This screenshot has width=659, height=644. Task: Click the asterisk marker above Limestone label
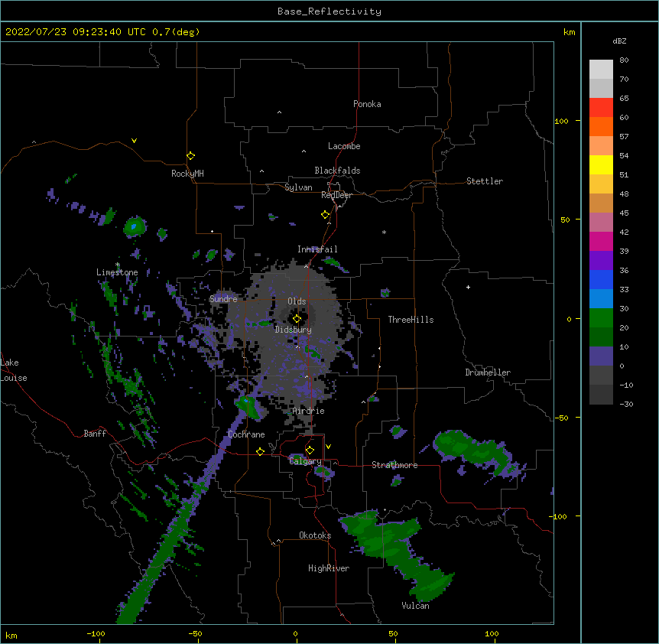(x=117, y=265)
